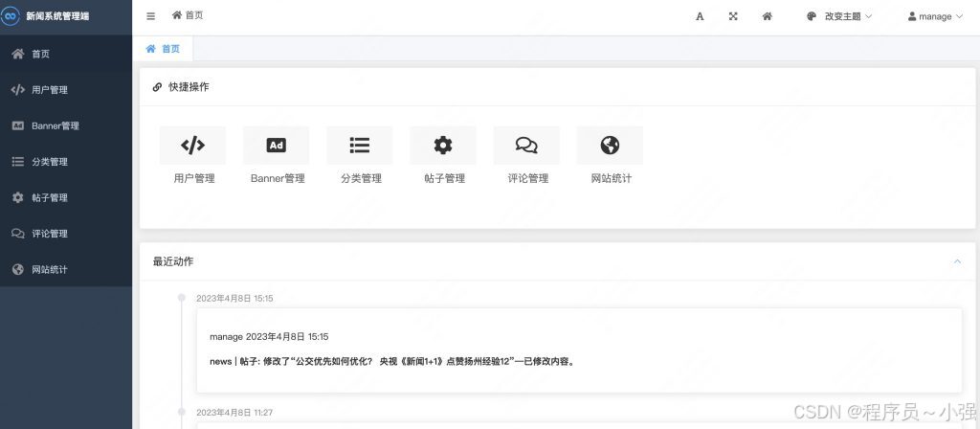Click the 帖子管理 label under quick actions
This screenshot has width=980, height=429.
tap(444, 178)
